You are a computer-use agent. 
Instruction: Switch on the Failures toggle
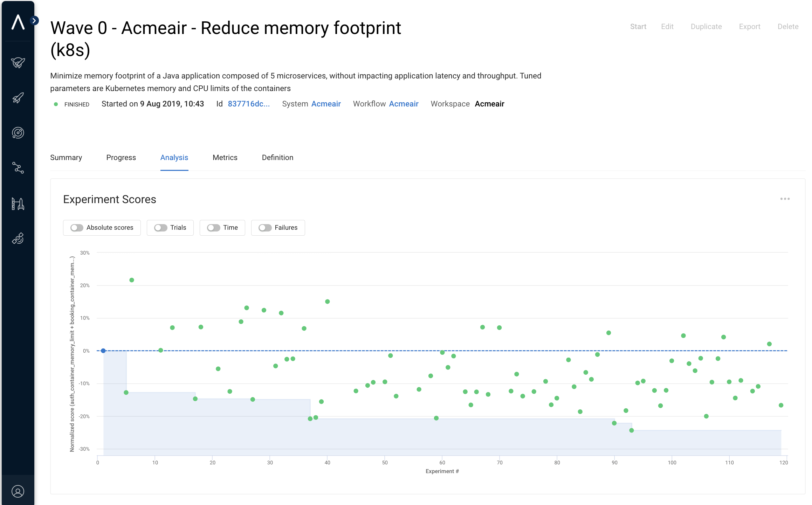point(265,228)
